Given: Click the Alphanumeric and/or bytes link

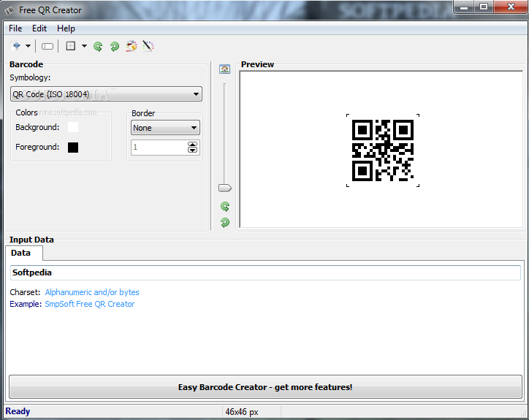Looking at the screenshot, I should coord(92,292).
